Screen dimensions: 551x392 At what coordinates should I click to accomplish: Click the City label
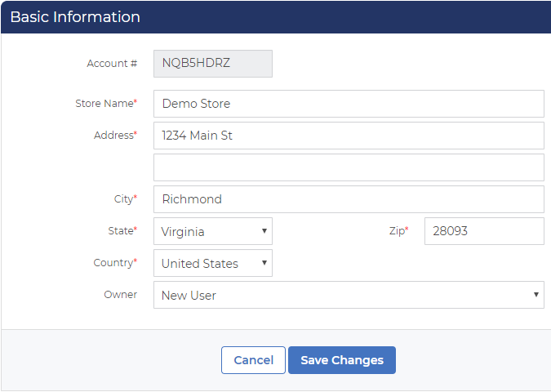124,199
